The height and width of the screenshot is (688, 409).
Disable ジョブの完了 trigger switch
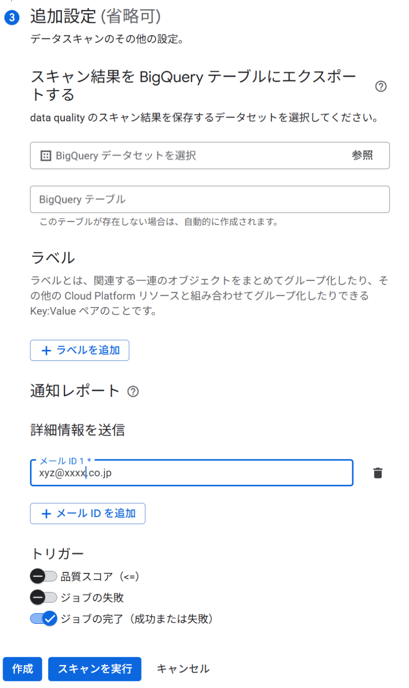tap(43, 619)
